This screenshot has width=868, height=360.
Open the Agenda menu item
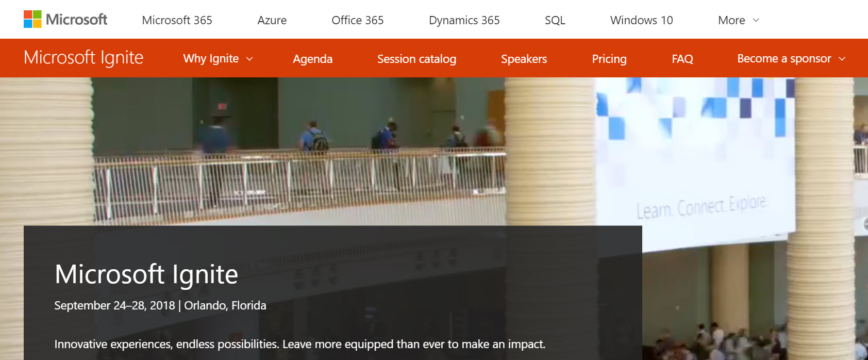[x=312, y=59]
